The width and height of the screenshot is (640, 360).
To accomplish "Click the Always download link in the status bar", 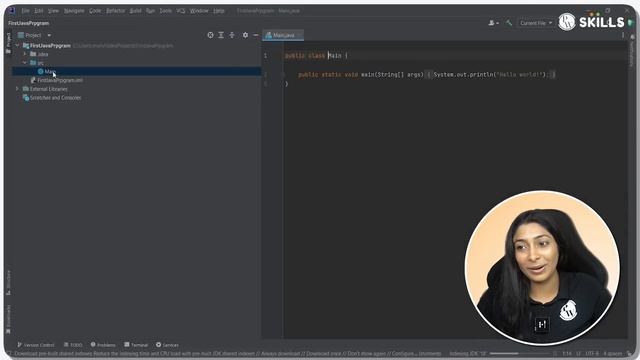I will tap(281, 353).
